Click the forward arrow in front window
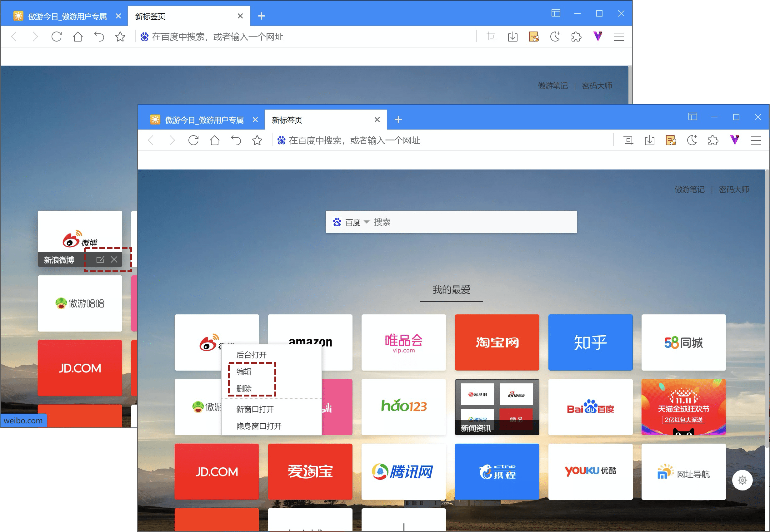The width and height of the screenshot is (770, 532). pyautogui.click(x=172, y=140)
